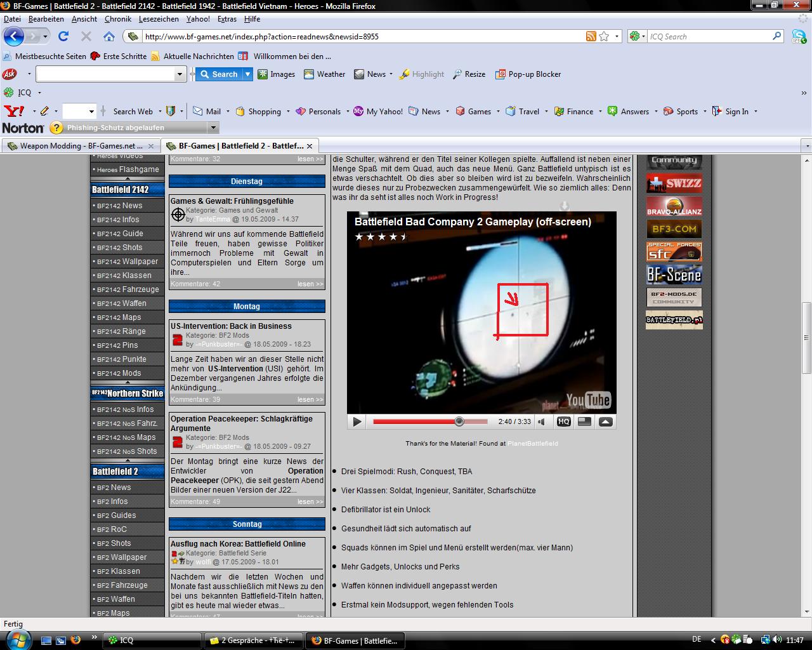Open the Bravo-Allianz banner
Screen dimensions: 812x650
click(x=674, y=206)
